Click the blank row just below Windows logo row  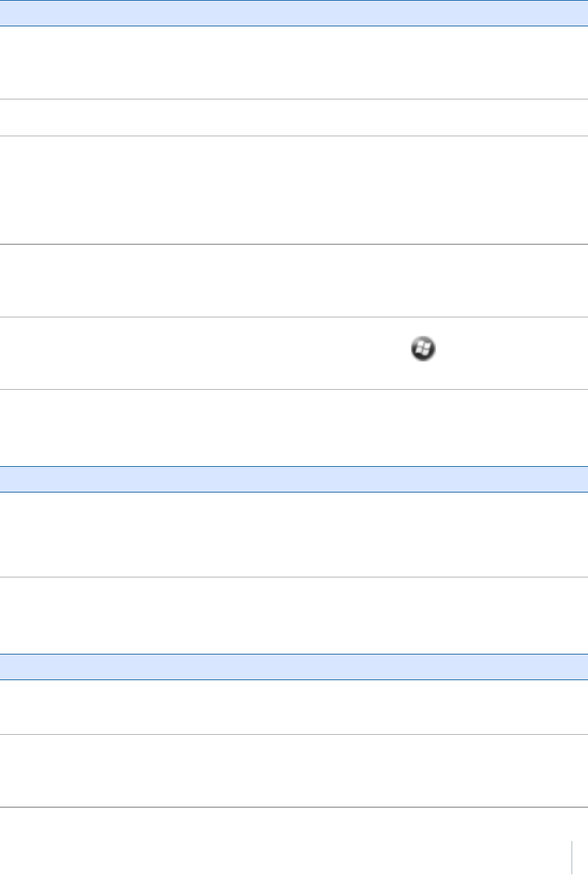[x=294, y=427]
